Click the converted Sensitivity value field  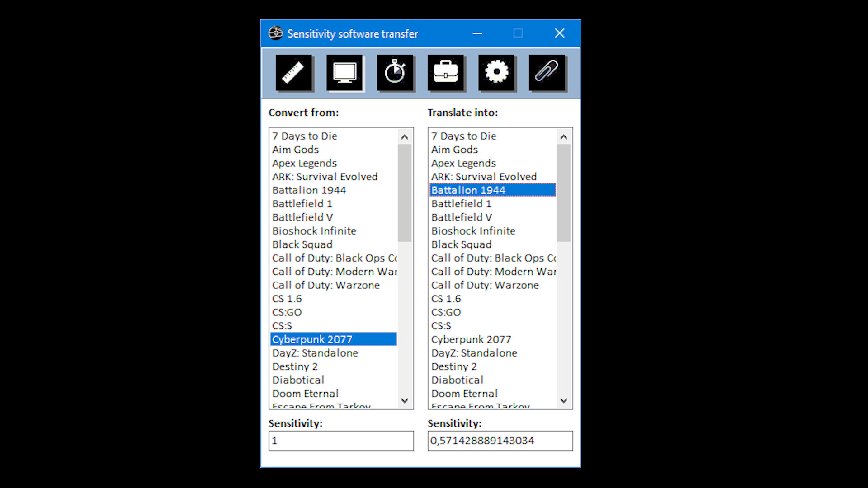pyautogui.click(x=500, y=441)
